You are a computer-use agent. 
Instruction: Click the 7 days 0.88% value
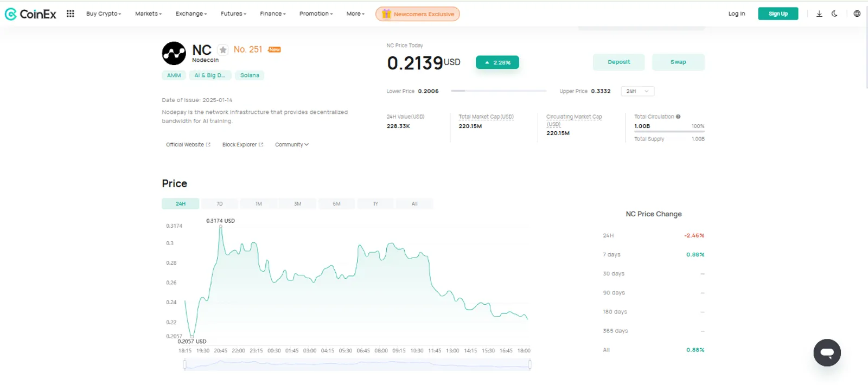[695, 254]
